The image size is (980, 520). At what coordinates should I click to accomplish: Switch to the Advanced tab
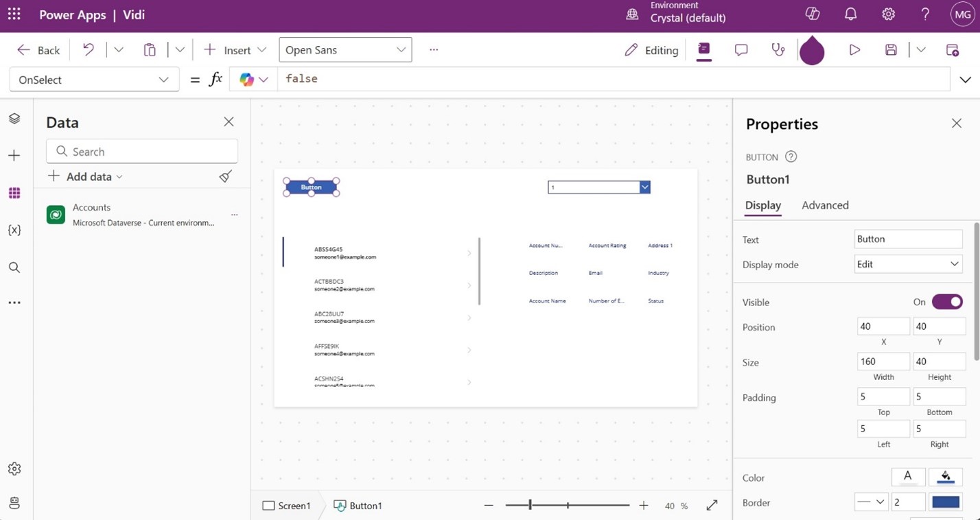(825, 205)
